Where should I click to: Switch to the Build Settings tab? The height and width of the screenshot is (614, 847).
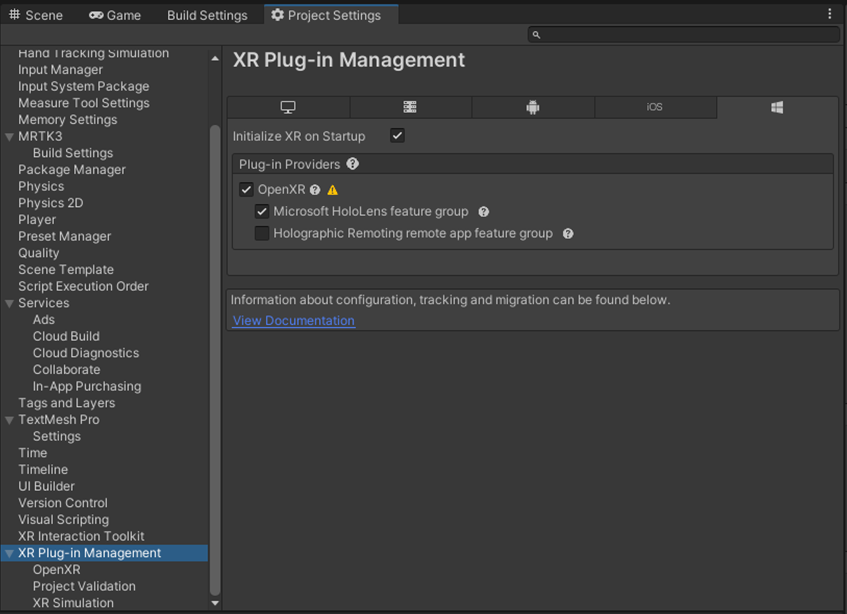pos(207,15)
